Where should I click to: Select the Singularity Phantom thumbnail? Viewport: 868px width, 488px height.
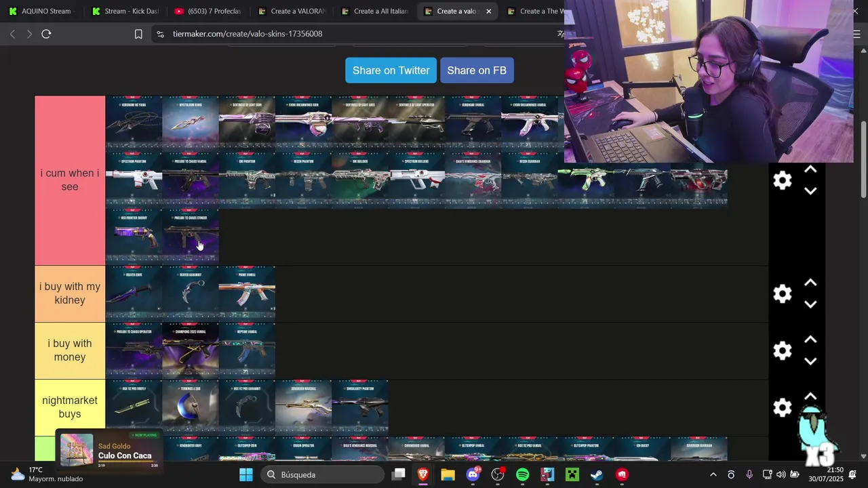tap(360, 407)
